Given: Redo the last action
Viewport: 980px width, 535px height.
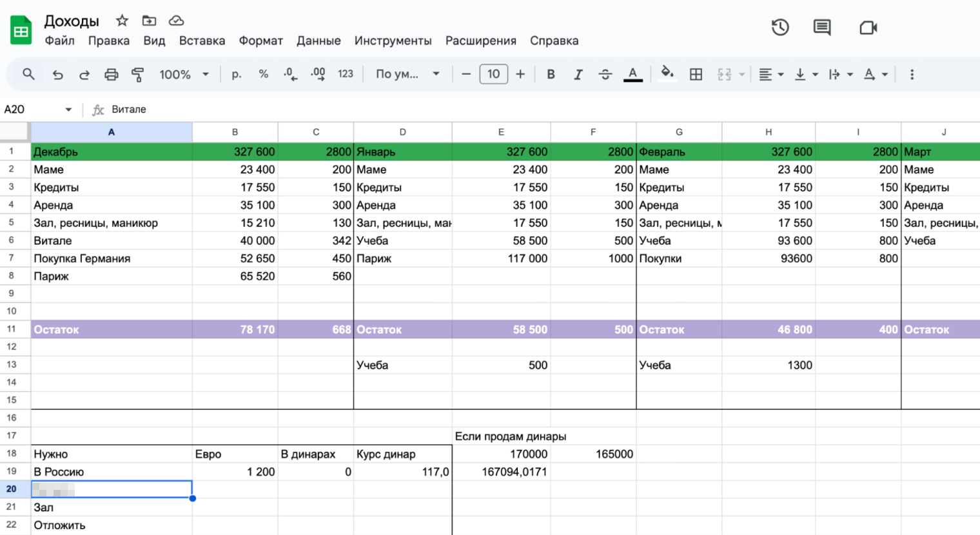Looking at the screenshot, I should tap(84, 74).
